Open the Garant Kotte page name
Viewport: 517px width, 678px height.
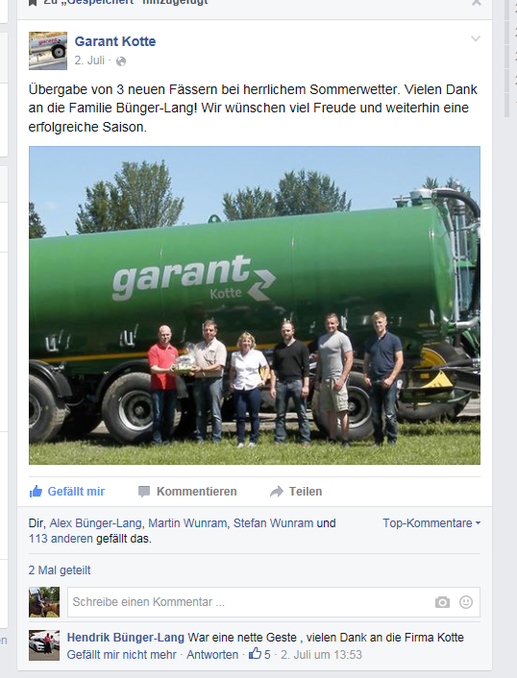point(115,41)
